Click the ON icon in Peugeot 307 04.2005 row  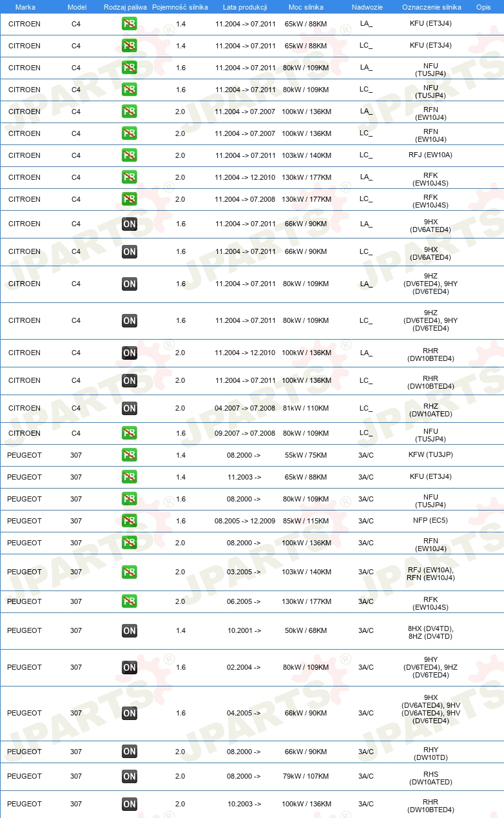[129, 713]
